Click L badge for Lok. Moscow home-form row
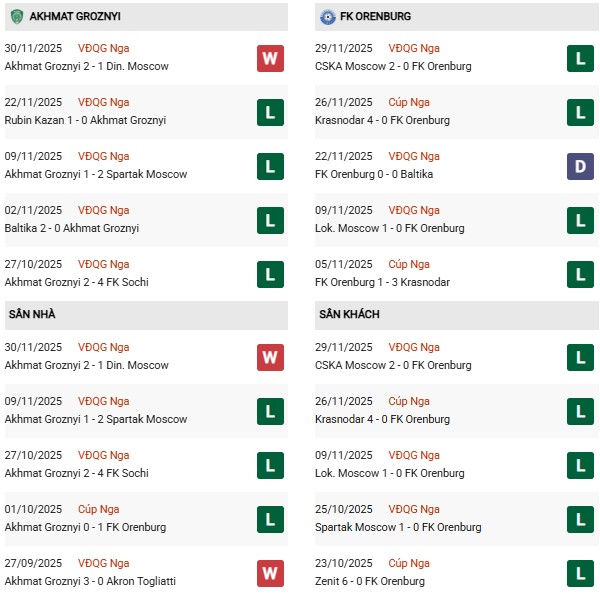This screenshot has width=600, height=596. (580, 220)
